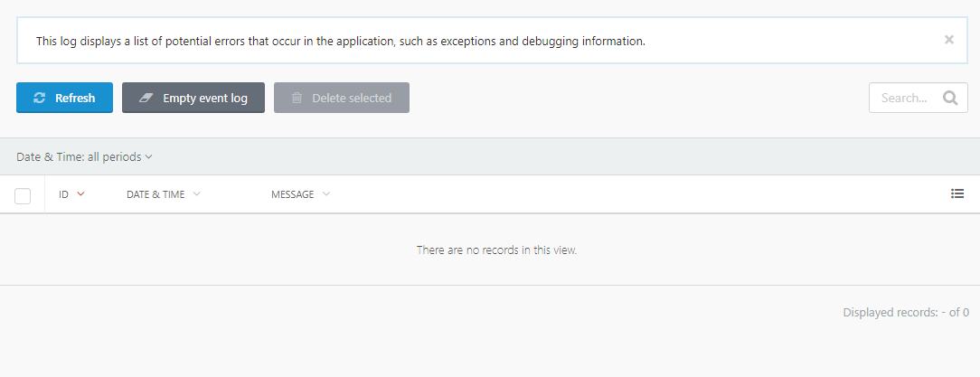Viewport: 980px width, 377px height.
Task: Sort by the ID column header
Action: click(64, 194)
